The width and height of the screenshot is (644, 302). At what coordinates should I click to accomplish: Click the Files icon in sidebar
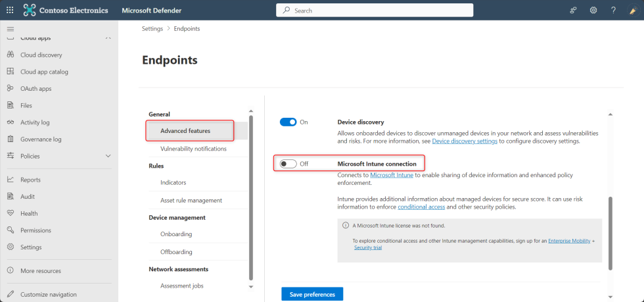(x=11, y=105)
